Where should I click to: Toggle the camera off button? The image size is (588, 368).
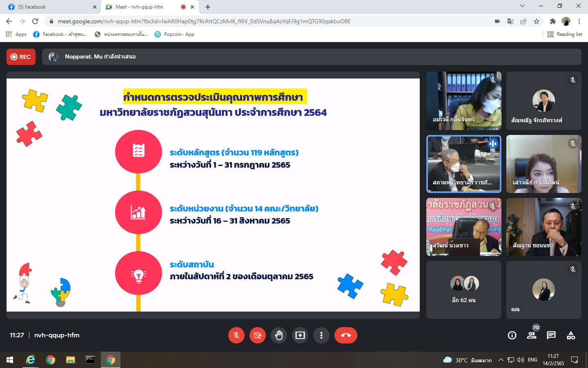[257, 335]
